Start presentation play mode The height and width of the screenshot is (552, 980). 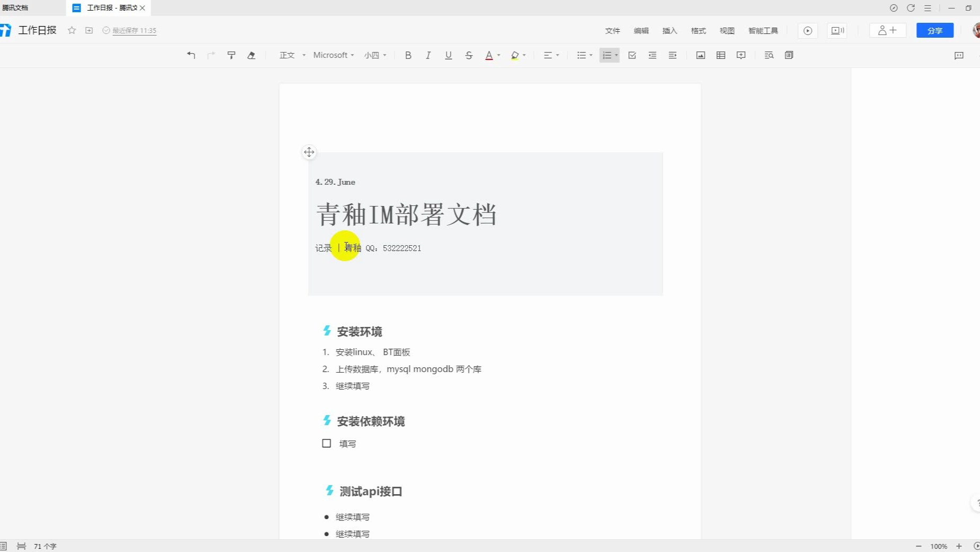pyautogui.click(x=808, y=31)
